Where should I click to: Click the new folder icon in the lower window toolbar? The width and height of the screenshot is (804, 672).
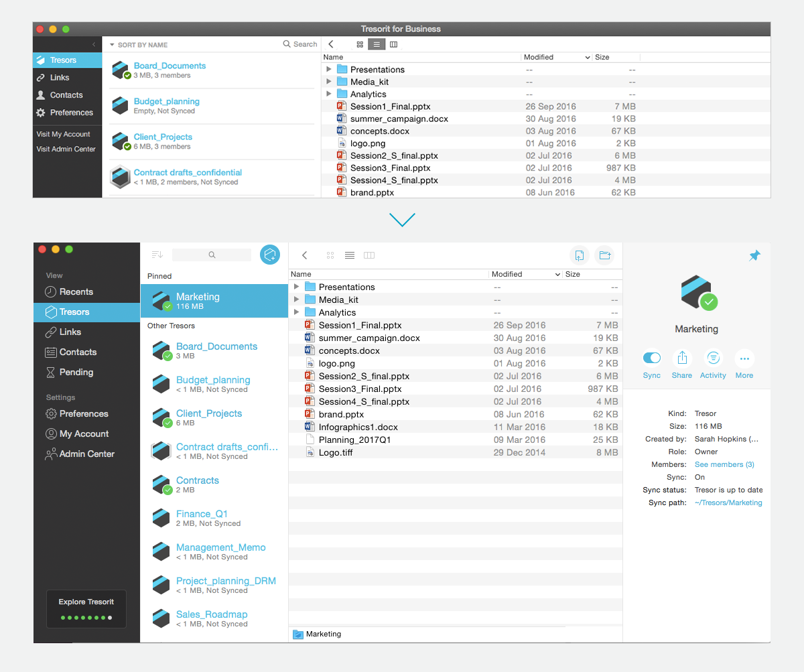click(605, 255)
